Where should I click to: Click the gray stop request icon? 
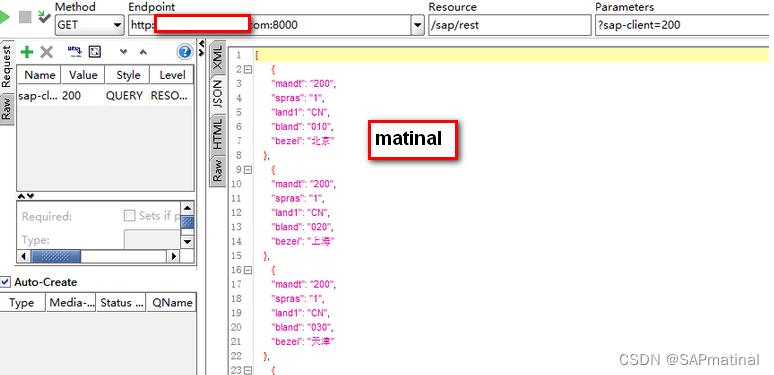(25, 18)
